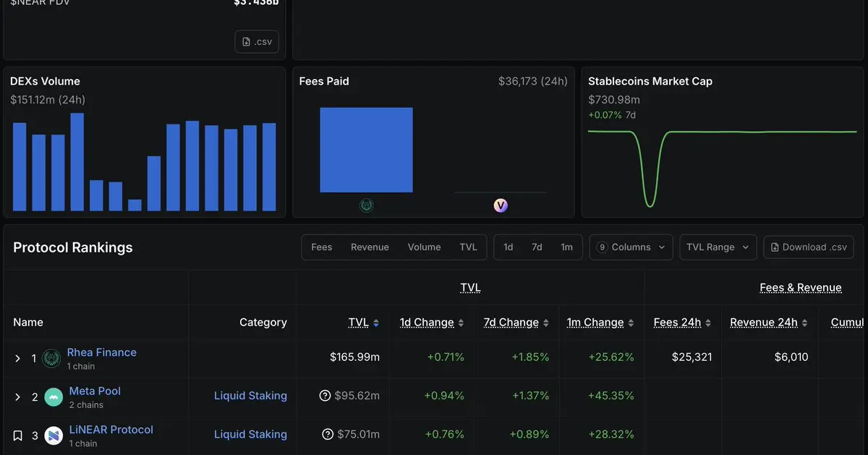
Task: Click the +45.35% 1m change cell
Action: pyautogui.click(x=610, y=396)
